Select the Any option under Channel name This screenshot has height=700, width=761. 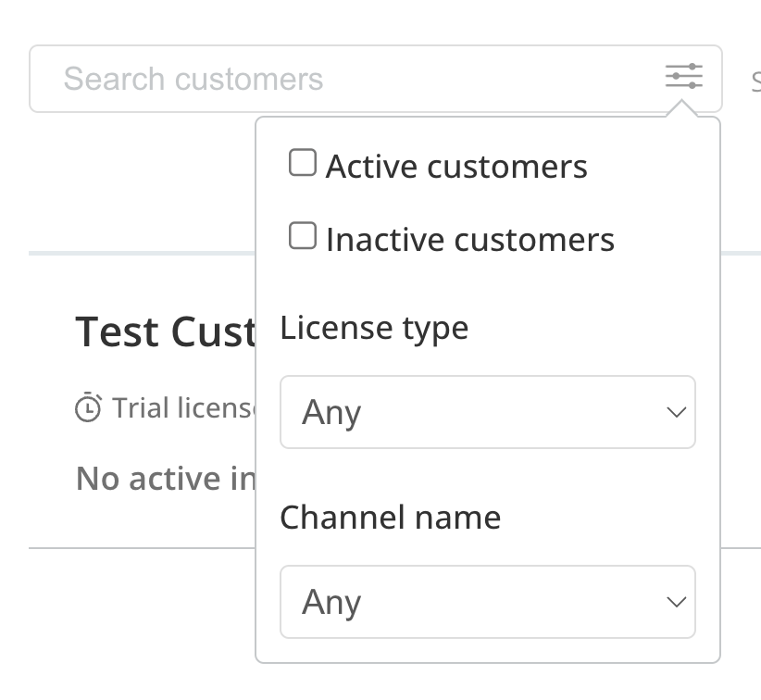pos(487,602)
